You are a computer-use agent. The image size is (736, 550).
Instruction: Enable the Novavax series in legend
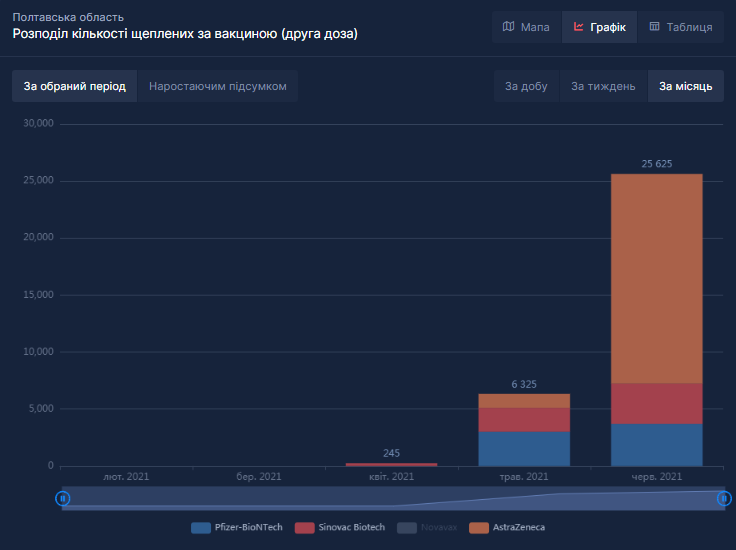tap(429, 527)
